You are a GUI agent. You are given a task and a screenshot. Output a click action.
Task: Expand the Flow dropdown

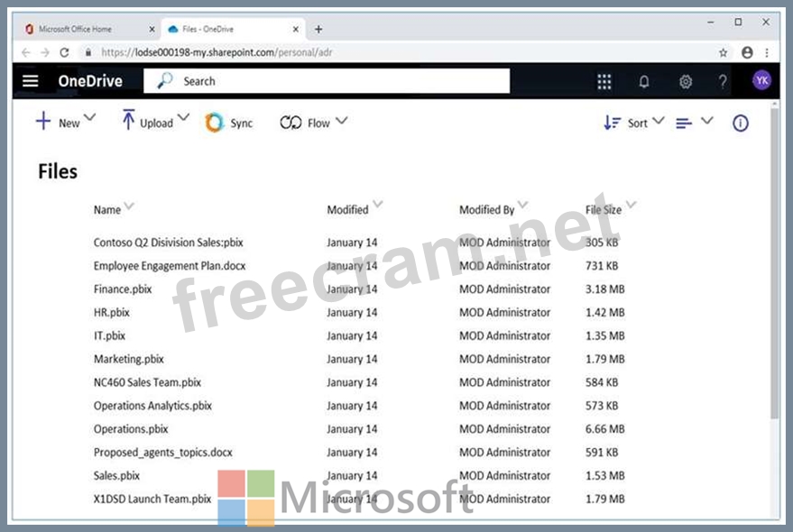click(x=342, y=120)
